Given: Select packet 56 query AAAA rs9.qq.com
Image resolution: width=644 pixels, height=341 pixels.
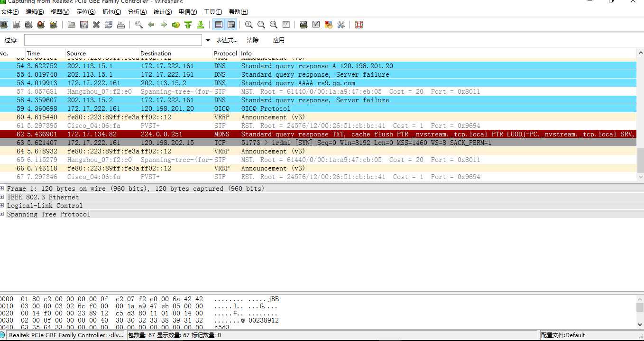Looking at the screenshot, I should (x=318, y=83).
